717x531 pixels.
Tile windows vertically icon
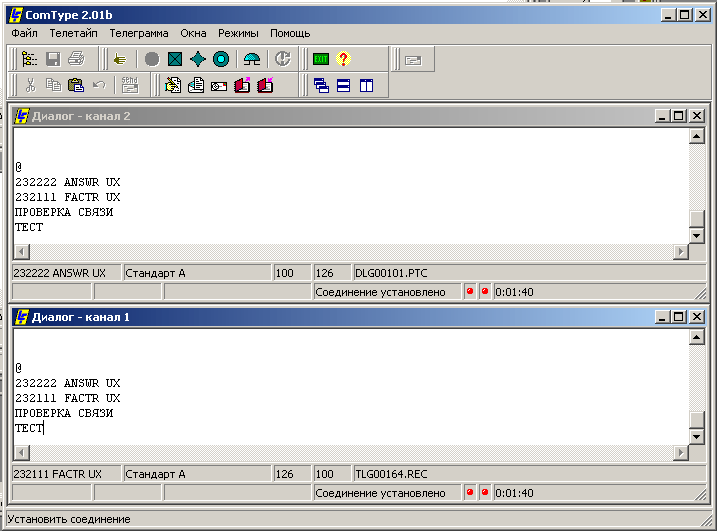(366, 86)
